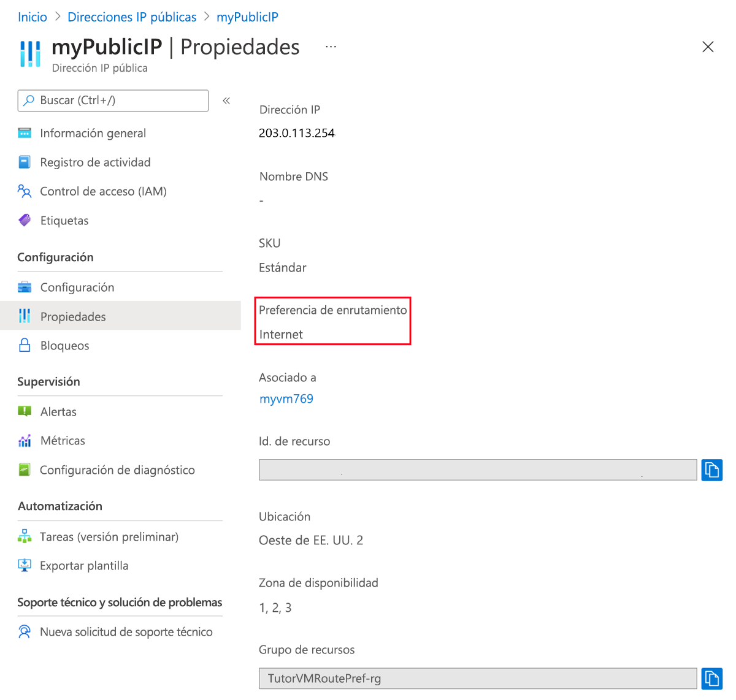Click the Automatización section heading
736x700 pixels.
click(60, 506)
